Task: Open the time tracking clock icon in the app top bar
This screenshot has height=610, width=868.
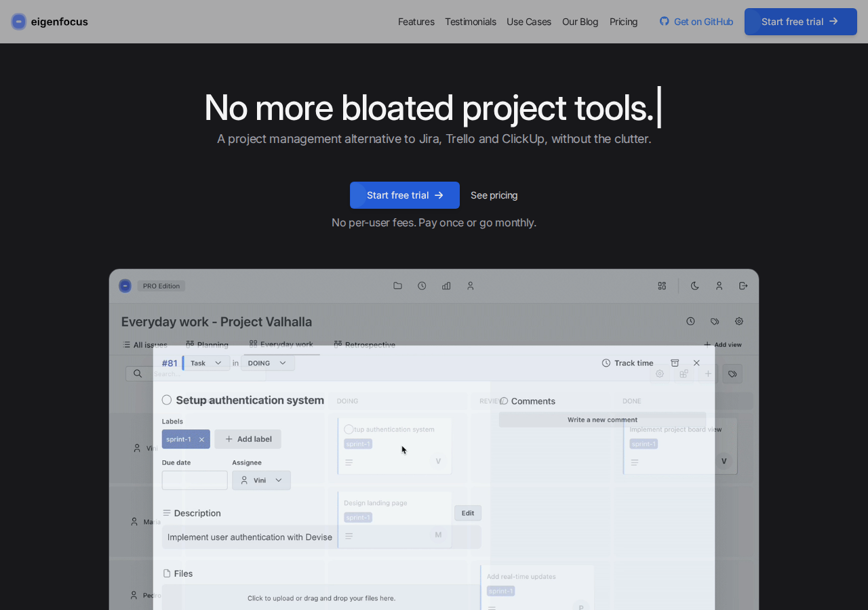Action: tap(422, 286)
